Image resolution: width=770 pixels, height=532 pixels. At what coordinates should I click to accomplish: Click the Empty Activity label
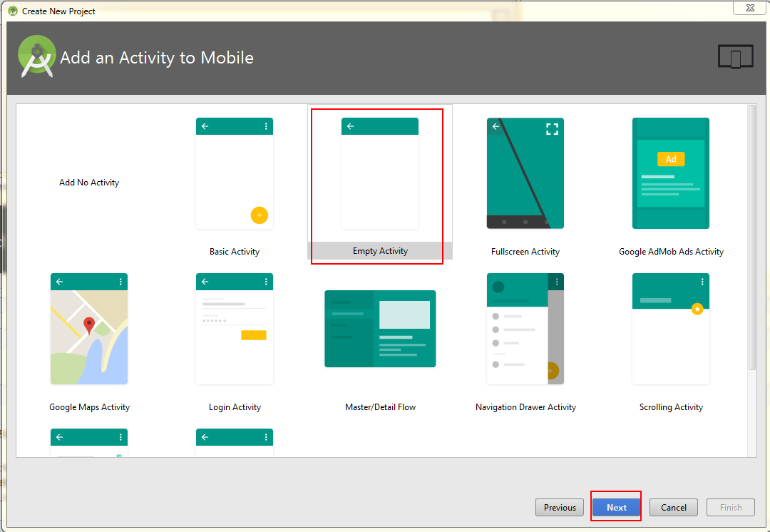tap(380, 251)
